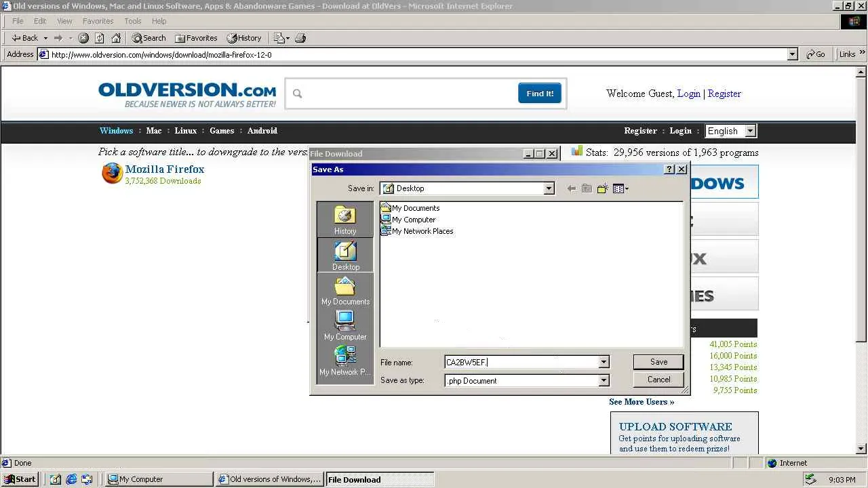Switch to My Computer taskbar button

159,479
